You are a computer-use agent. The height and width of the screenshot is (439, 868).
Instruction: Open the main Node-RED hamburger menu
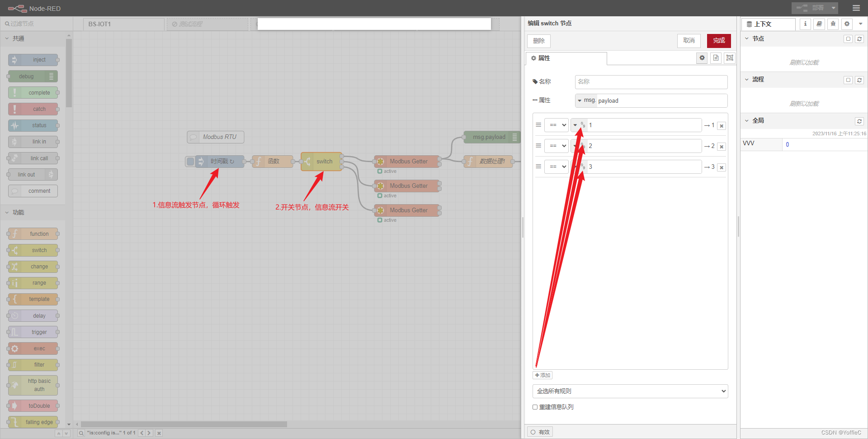857,8
